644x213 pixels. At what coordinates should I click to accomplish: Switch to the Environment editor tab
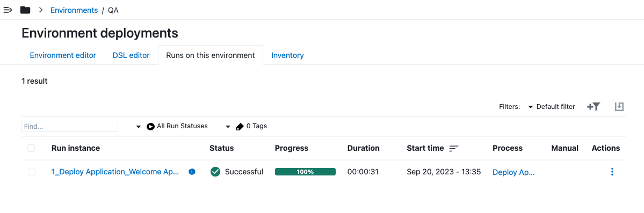[x=63, y=55]
